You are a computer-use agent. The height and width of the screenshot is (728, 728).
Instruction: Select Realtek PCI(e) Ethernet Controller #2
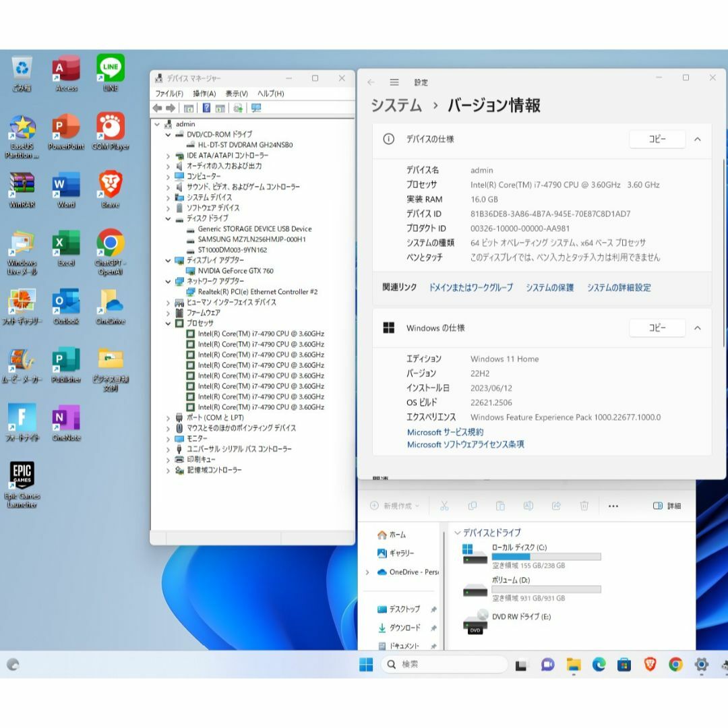(257, 292)
